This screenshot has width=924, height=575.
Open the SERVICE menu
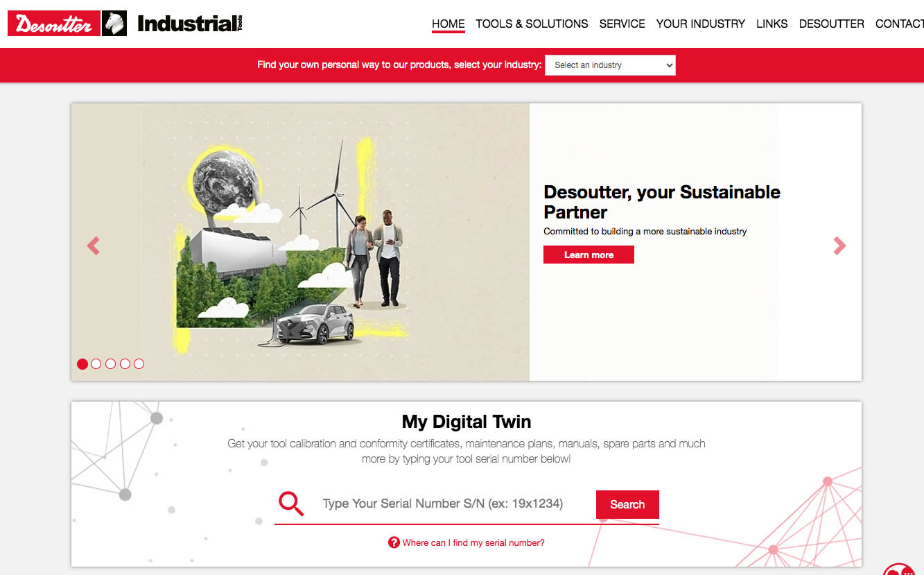point(622,24)
